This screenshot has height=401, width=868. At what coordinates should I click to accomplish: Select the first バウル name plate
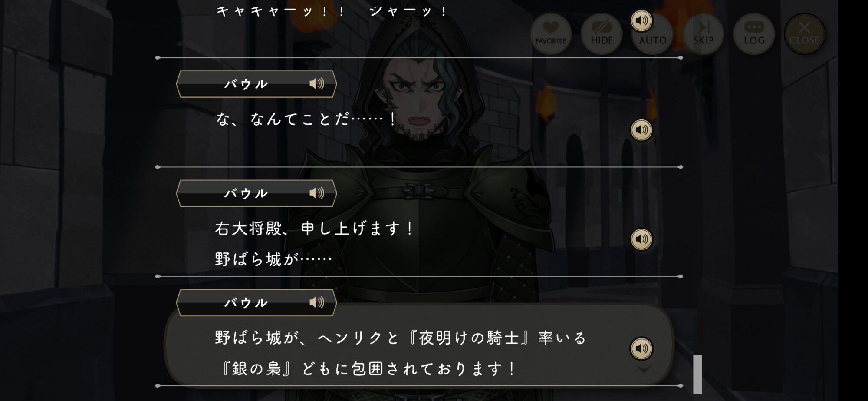[256, 84]
